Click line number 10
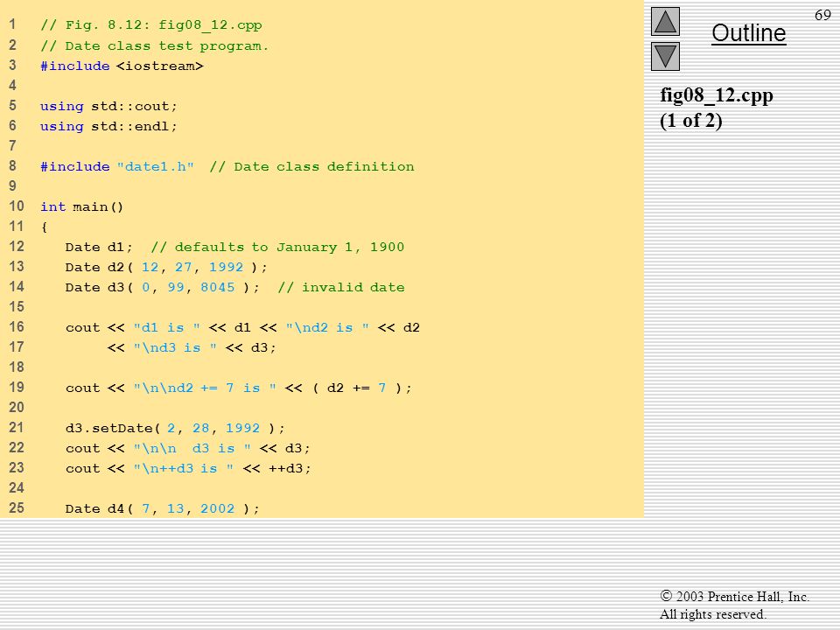The height and width of the screenshot is (630, 840). (16, 206)
